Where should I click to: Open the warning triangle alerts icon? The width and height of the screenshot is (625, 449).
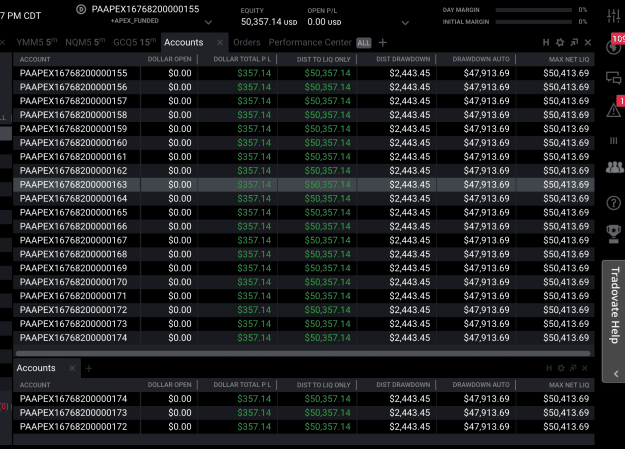(613, 110)
